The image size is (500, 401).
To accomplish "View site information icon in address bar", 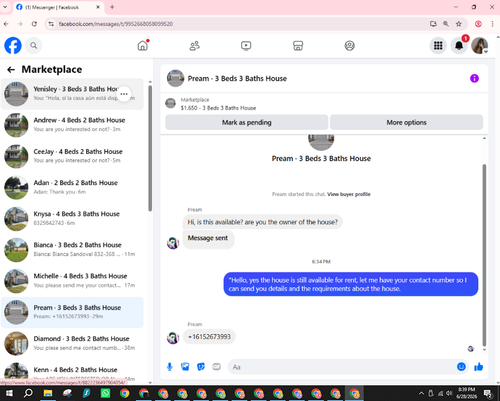I will coord(51,24).
